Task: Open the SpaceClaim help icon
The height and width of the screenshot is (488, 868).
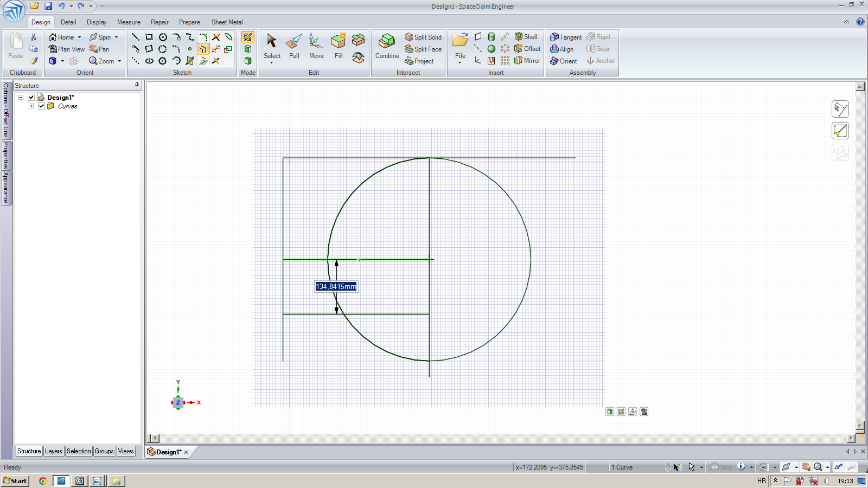Action: tap(860, 22)
